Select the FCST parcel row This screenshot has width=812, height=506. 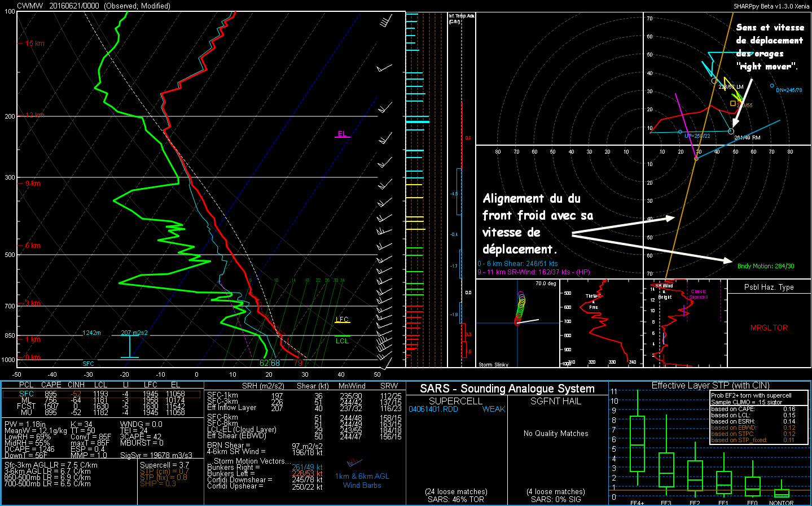click(x=27, y=407)
